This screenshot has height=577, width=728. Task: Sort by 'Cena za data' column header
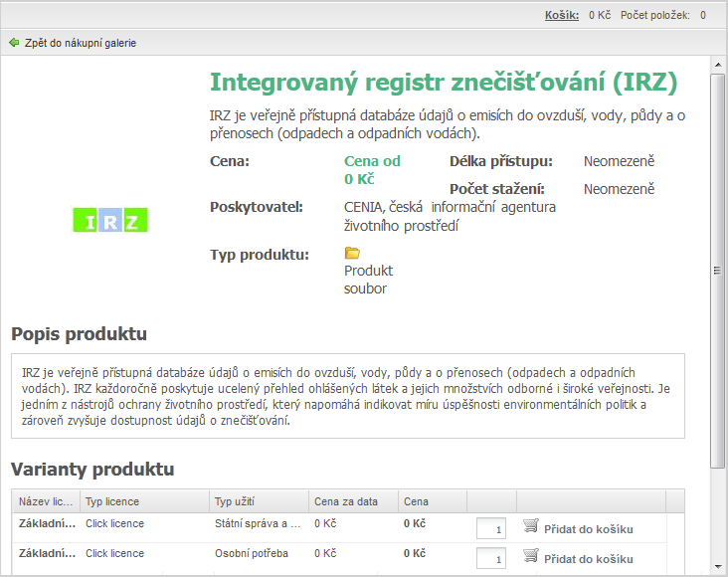tap(353, 501)
